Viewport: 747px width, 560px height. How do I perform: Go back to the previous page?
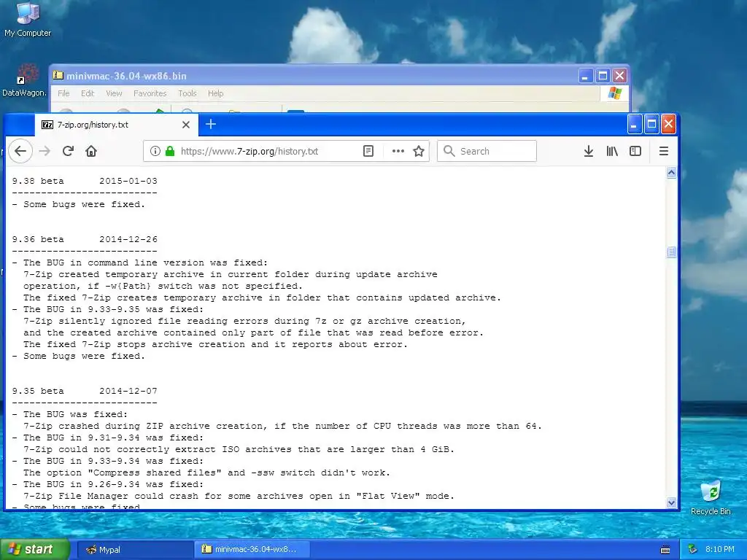pos(20,152)
